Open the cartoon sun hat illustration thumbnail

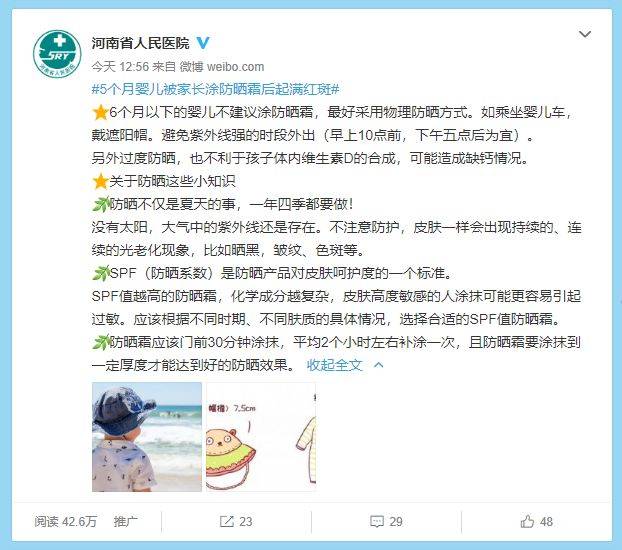(x=261, y=437)
